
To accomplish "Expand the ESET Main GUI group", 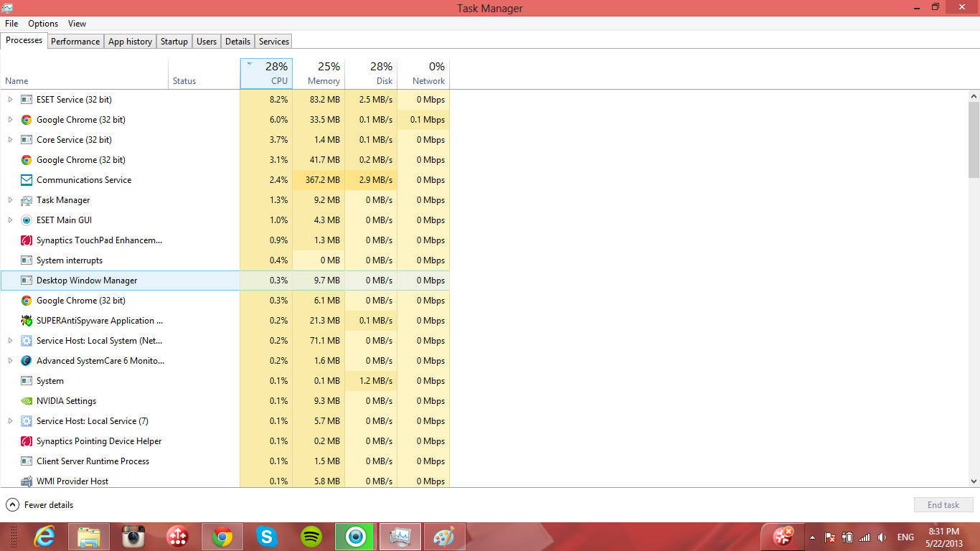I will pyautogui.click(x=10, y=220).
